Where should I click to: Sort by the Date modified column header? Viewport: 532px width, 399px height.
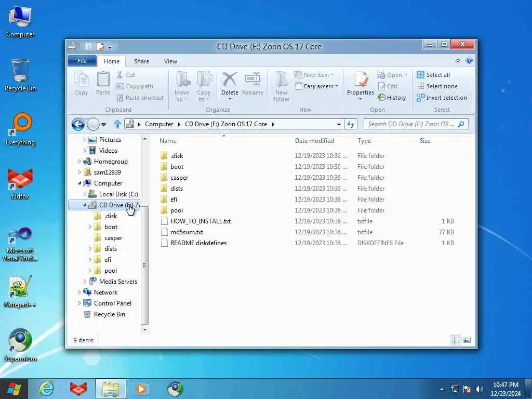click(x=314, y=141)
